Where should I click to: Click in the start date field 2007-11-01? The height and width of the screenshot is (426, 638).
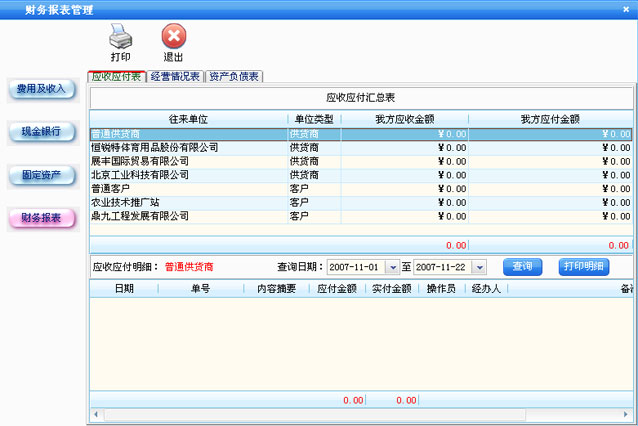[355, 267]
